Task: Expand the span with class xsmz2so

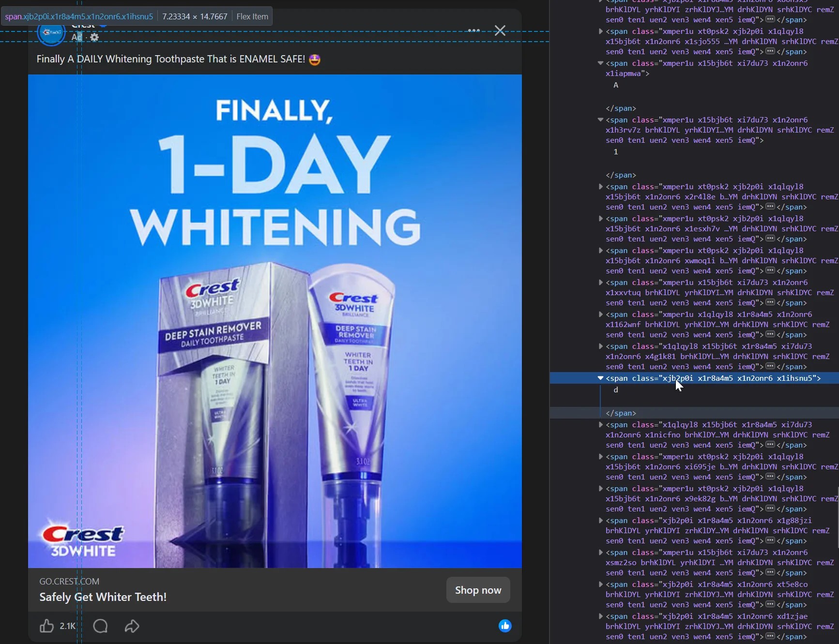Action: click(x=601, y=553)
